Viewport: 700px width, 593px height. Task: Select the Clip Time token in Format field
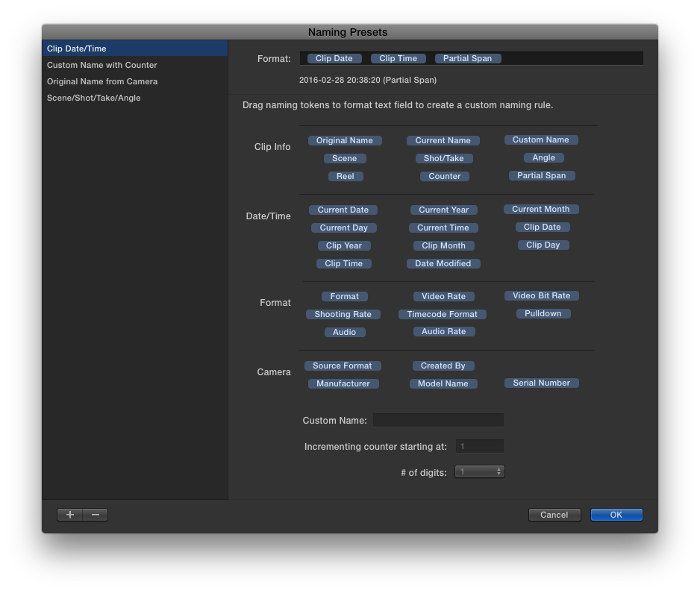[x=399, y=58]
